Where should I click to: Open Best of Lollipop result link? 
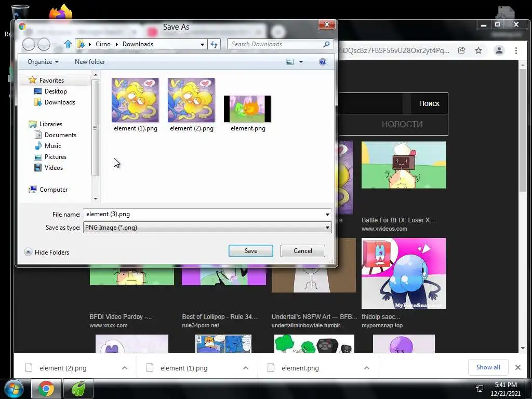coord(219,316)
